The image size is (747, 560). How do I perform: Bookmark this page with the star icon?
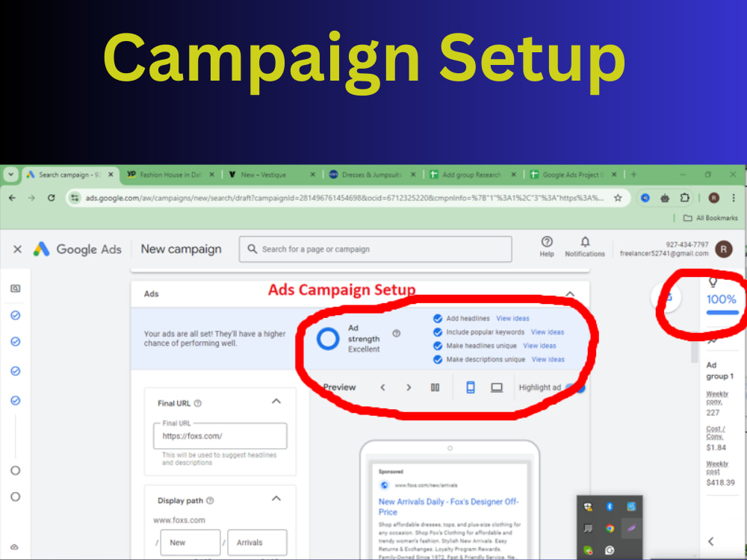pos(618,198)
